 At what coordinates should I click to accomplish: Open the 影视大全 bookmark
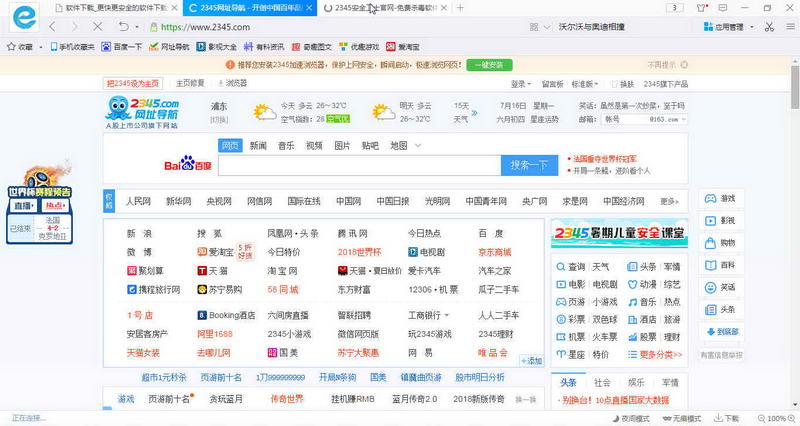pos(216,46)
